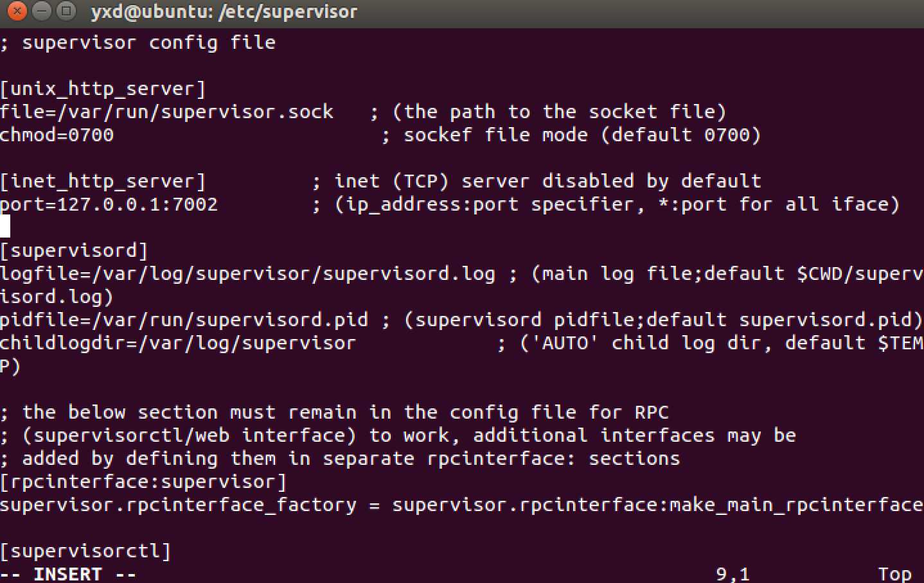This screenshot has height=583, width=924.
Task: Click the "('AUTO' child log dir, default $TEM" comment
Action: pos(722,343)
